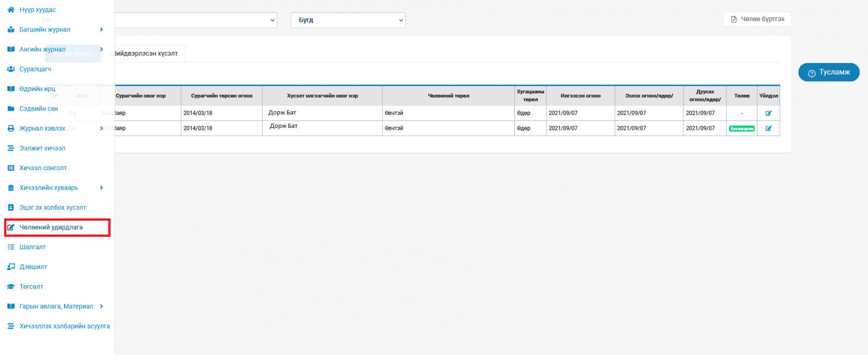
Task: Click the Эцэг эх холбох хүсэлт contact icon
Action: (11, 208)
